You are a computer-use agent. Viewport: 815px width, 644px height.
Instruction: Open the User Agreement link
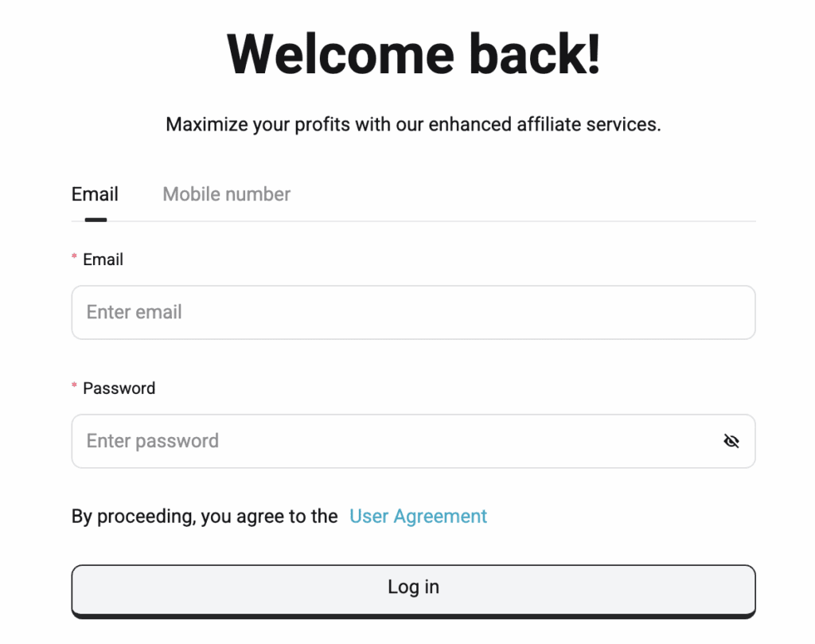[418, 517]
